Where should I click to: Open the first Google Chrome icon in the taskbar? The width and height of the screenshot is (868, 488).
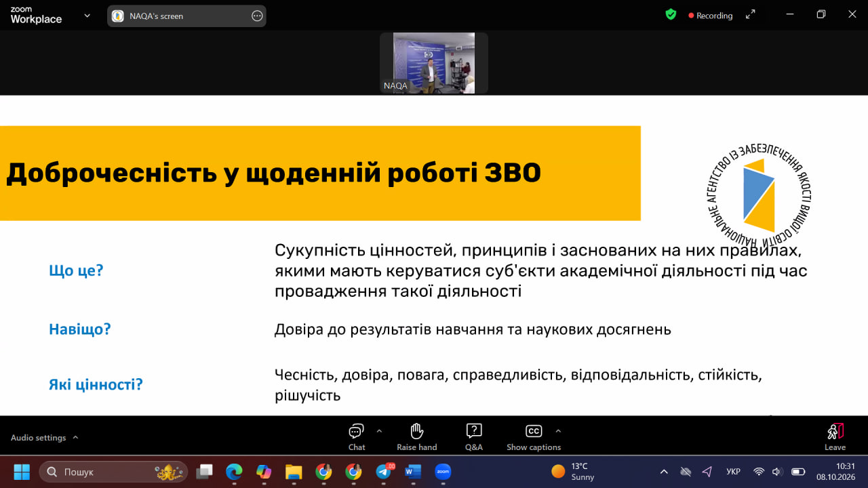[323, 471]
